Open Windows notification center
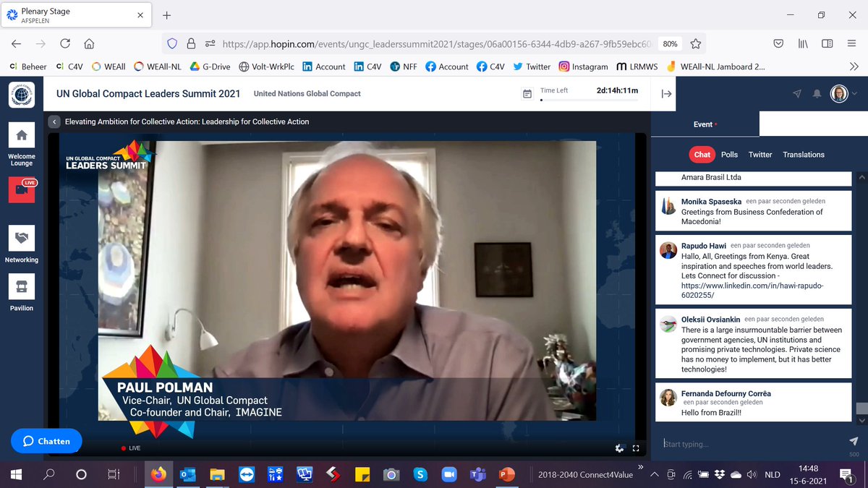The image size is (868, 488). pos(845,474)
